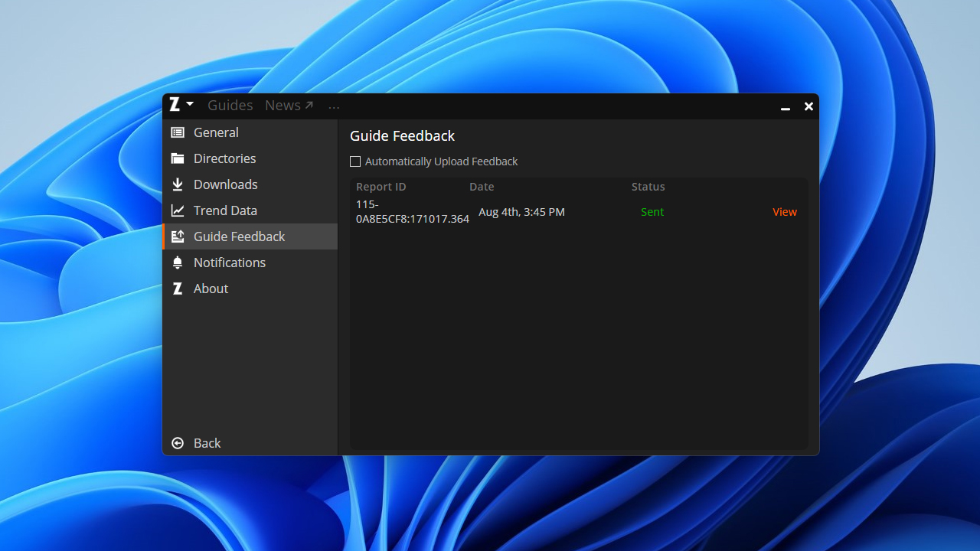Open the three-dots overflow menu
The width and height of the screenshot is (980, 551).
coord(334,106)
